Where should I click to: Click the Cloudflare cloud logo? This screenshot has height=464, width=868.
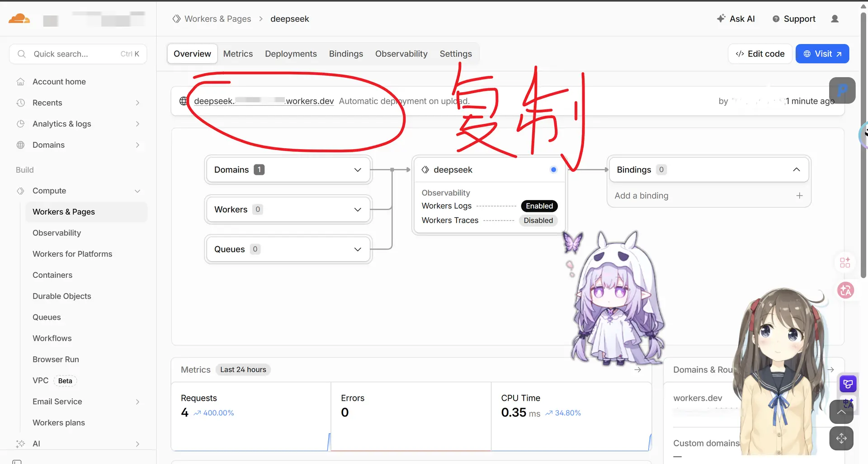pos(19,19)
